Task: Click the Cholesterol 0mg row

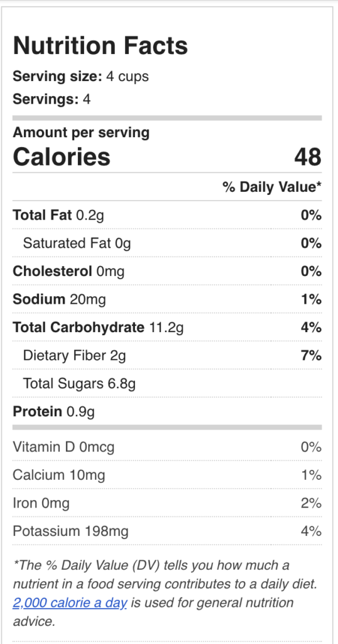Action: coord(167,272)
